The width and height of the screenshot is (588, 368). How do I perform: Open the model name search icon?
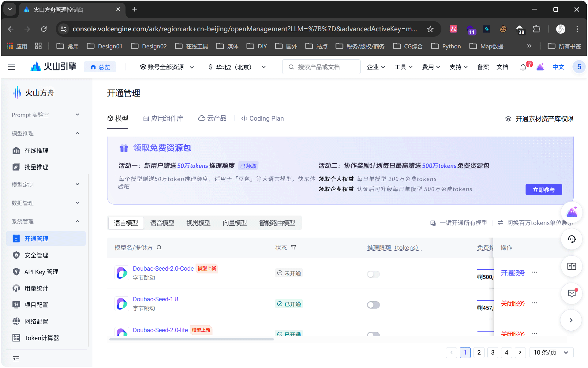[159, 247]
